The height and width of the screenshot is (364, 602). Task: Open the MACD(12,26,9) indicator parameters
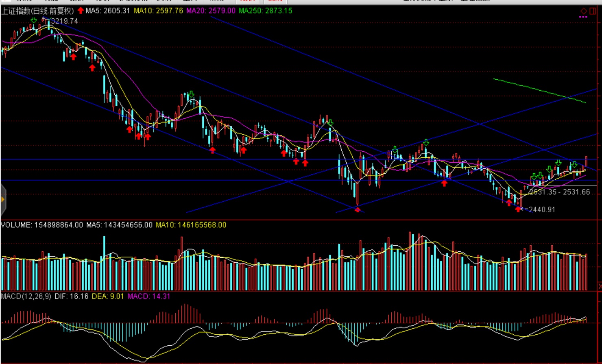click(x=26, y=296)
